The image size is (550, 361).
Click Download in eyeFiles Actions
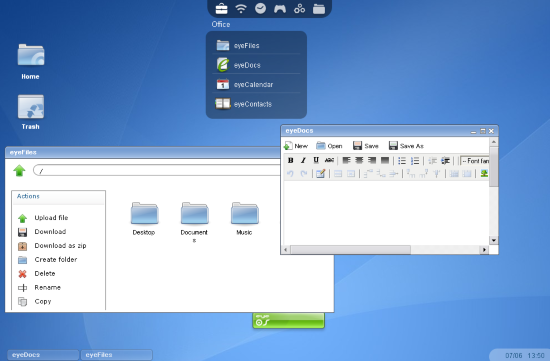click(x=42, y=232)
